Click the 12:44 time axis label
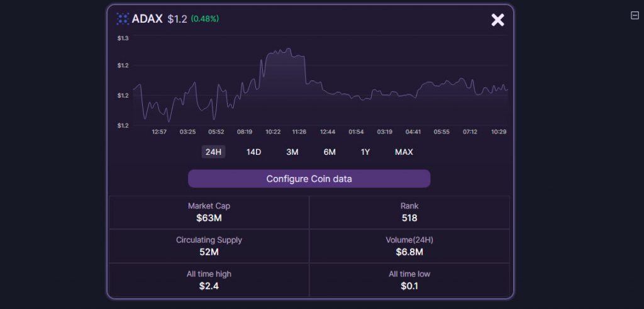 click(x=328, y=132)
